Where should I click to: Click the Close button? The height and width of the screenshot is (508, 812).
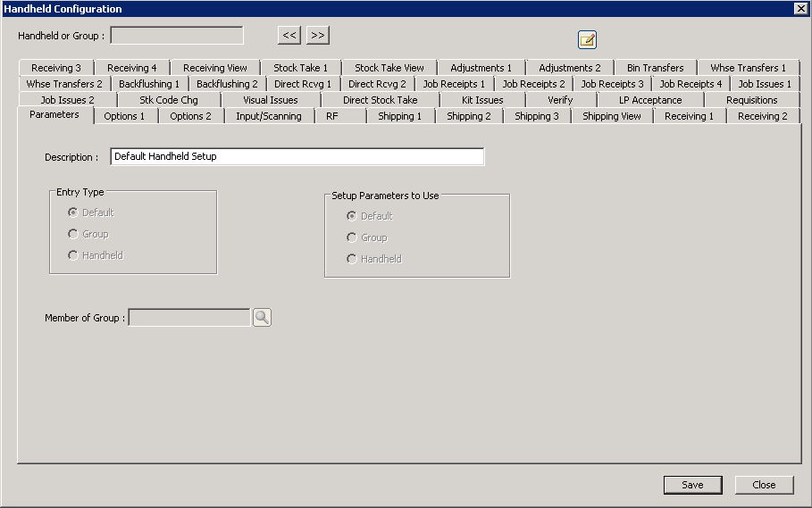[x=764, y=485]
